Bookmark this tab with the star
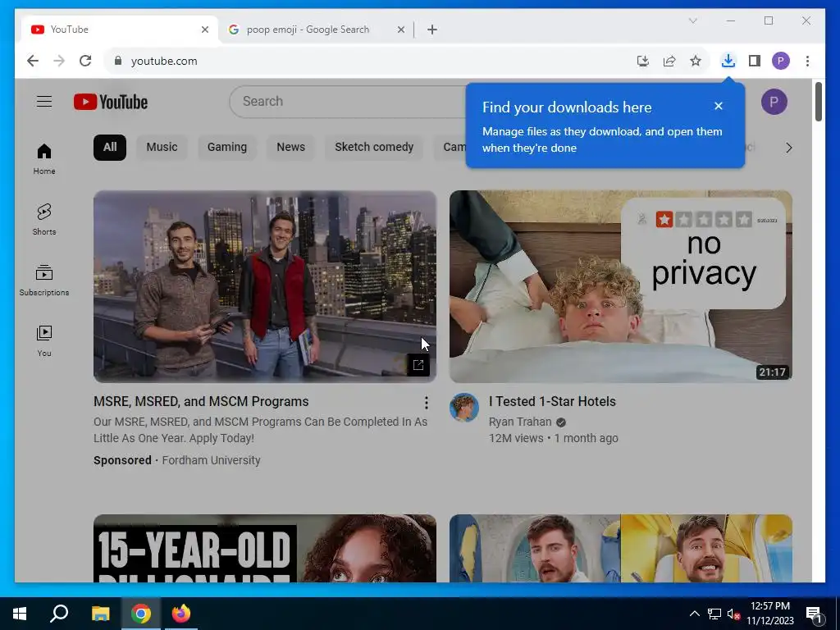Screen dimensions: 840x630 point(696,61)
